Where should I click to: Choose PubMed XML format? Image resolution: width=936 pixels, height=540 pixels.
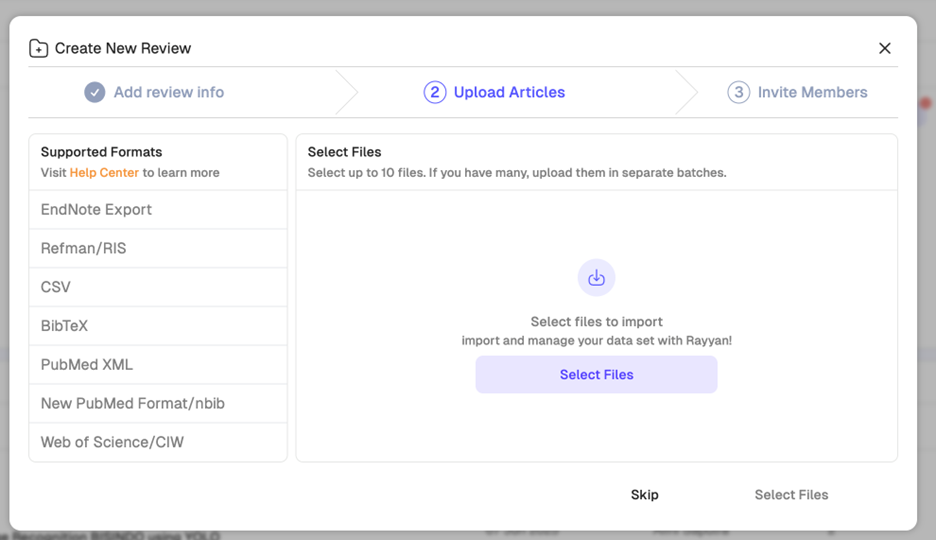point(86,365)
